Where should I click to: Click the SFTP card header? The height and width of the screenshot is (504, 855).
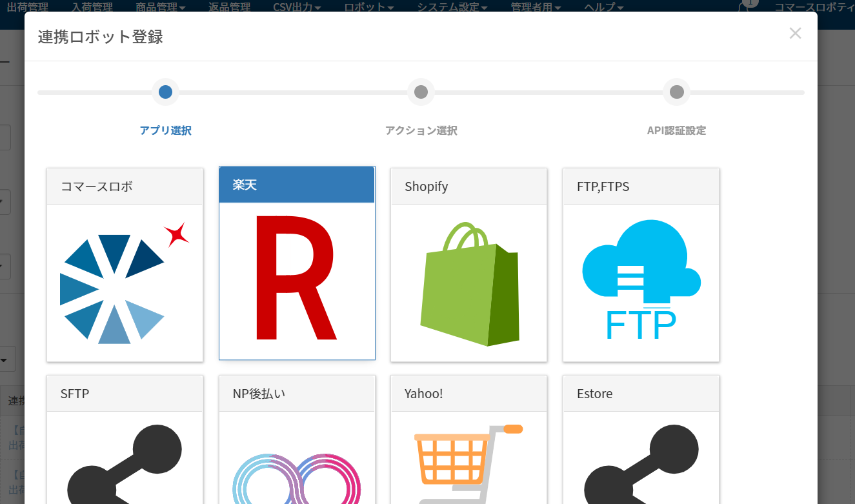125,394
